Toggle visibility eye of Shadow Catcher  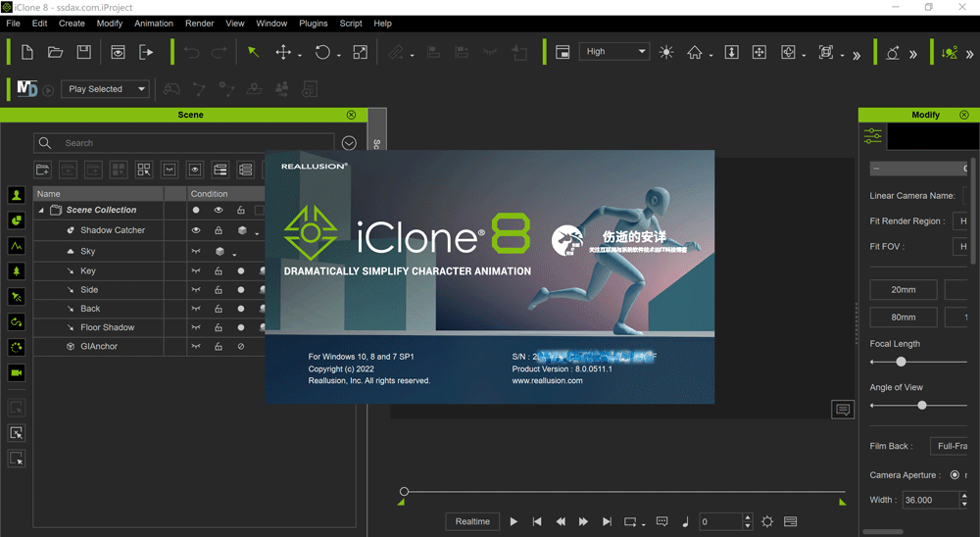196,230
